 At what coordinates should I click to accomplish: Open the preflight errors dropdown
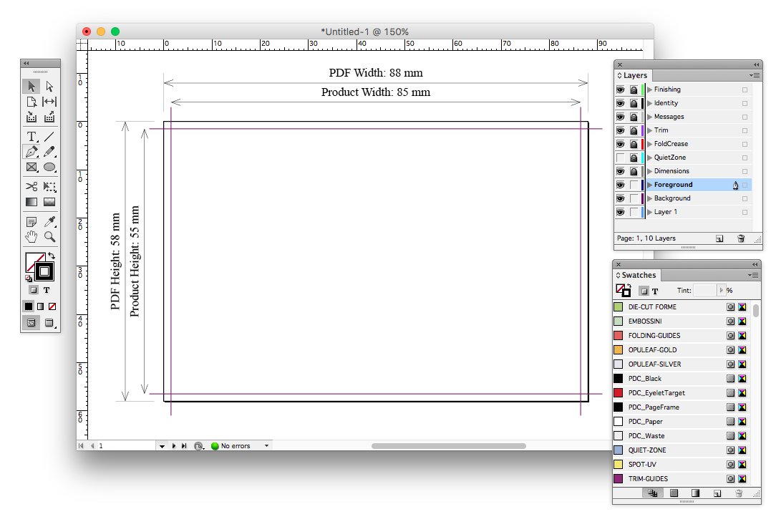[267, 446]
